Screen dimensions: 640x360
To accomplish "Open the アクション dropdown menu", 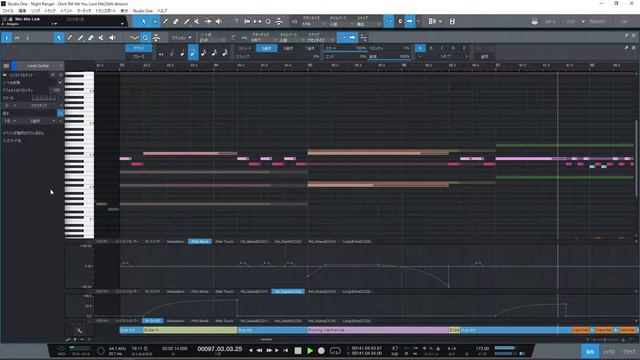I will click(181, 38).
